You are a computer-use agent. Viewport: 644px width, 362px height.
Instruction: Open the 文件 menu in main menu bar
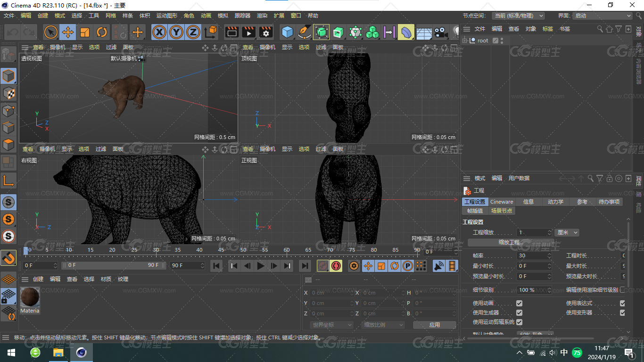[9, 16]
